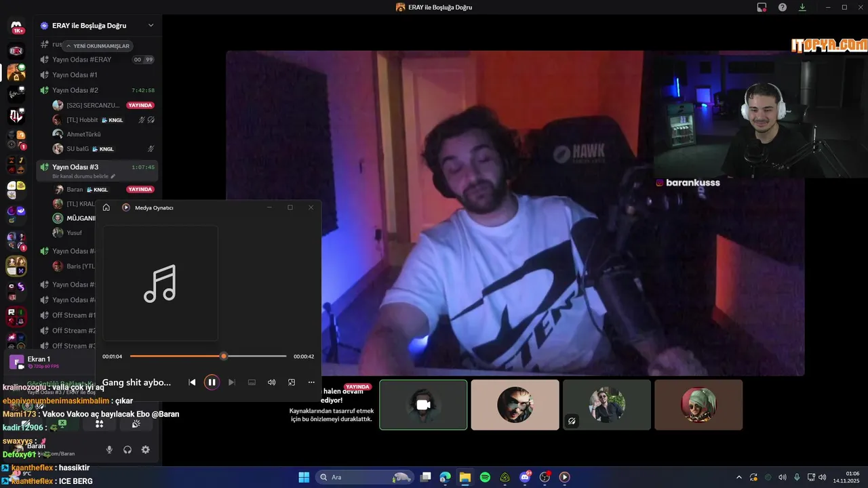Click Discord green download update icon
Screen dimensions: 868x488
tap(802, 7)
